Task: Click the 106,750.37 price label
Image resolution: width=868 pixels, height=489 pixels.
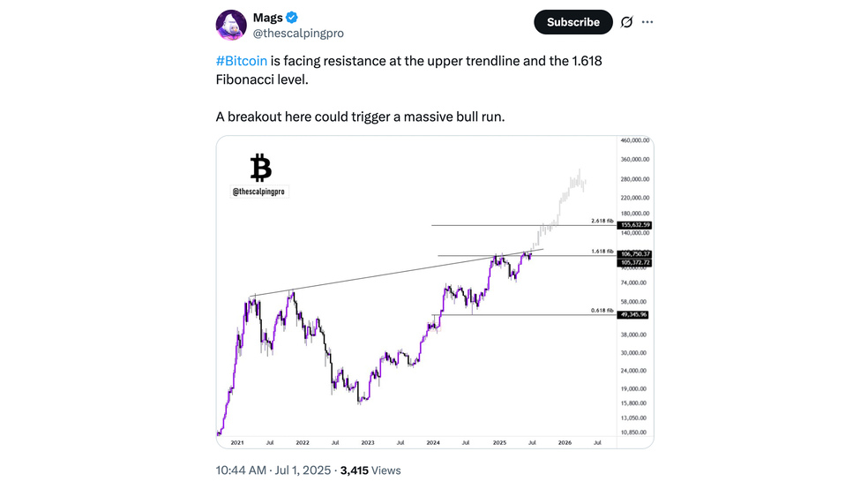Action: (x=634, y=254)
